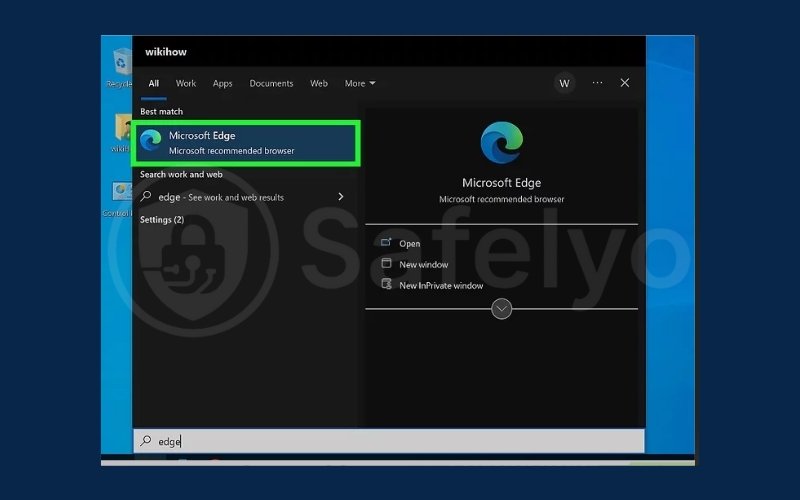Screen dimensions: 800x500
Task: Expand the More dropdown
Action: [x=360, y=83]
